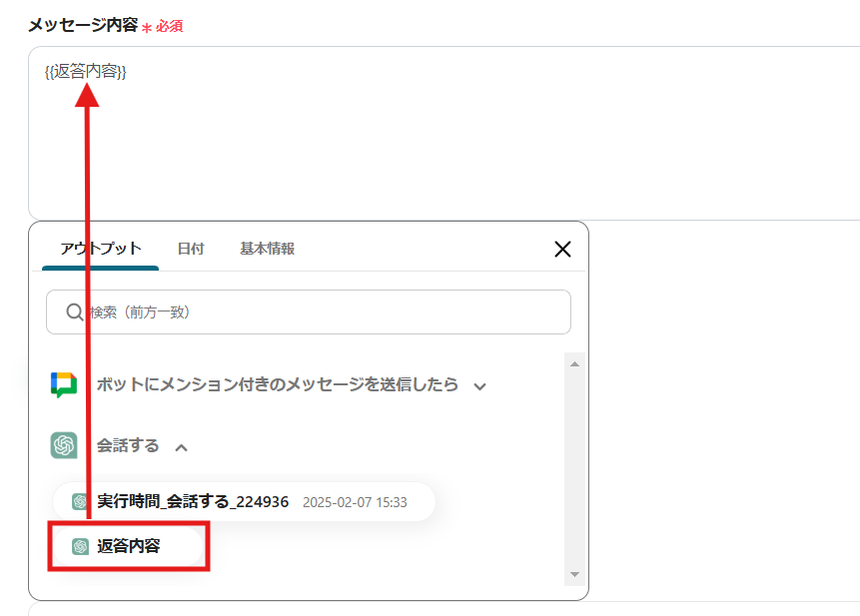Click the ChatGPT 会話する icon
This screenshot has width=860, height=616.
64,445
